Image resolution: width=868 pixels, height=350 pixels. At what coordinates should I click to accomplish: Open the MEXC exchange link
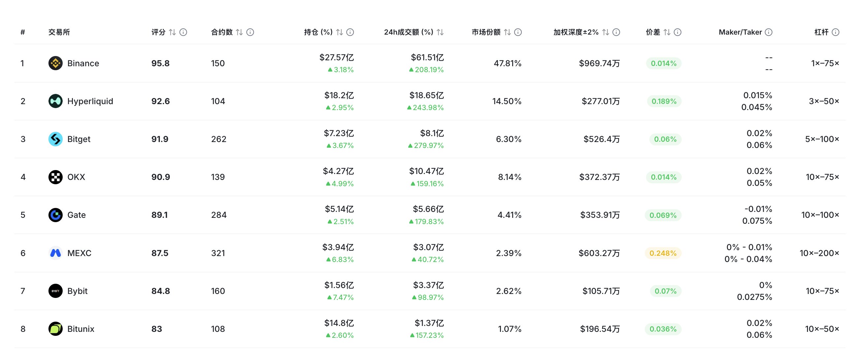(x=79, y=253)
